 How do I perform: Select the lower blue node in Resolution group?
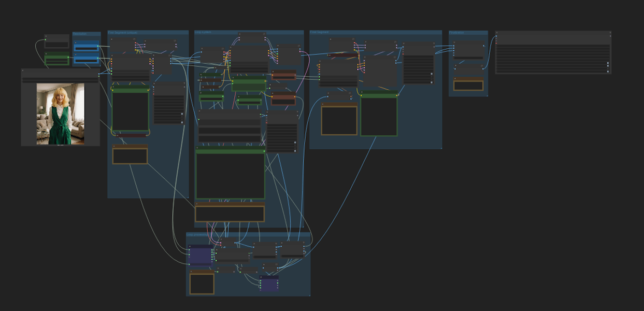click(86, 60)
